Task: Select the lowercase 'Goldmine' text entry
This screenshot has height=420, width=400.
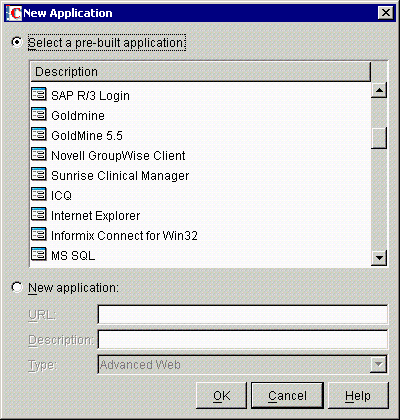Action: tap(78, 116)
